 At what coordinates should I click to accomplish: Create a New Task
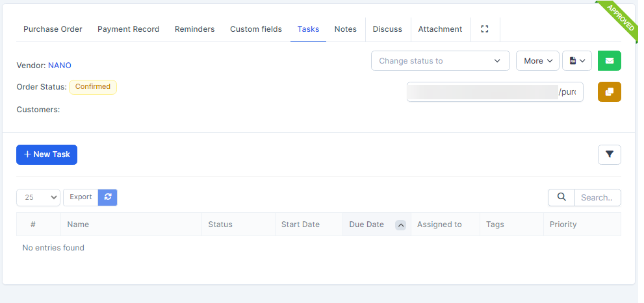pos(47,154)
